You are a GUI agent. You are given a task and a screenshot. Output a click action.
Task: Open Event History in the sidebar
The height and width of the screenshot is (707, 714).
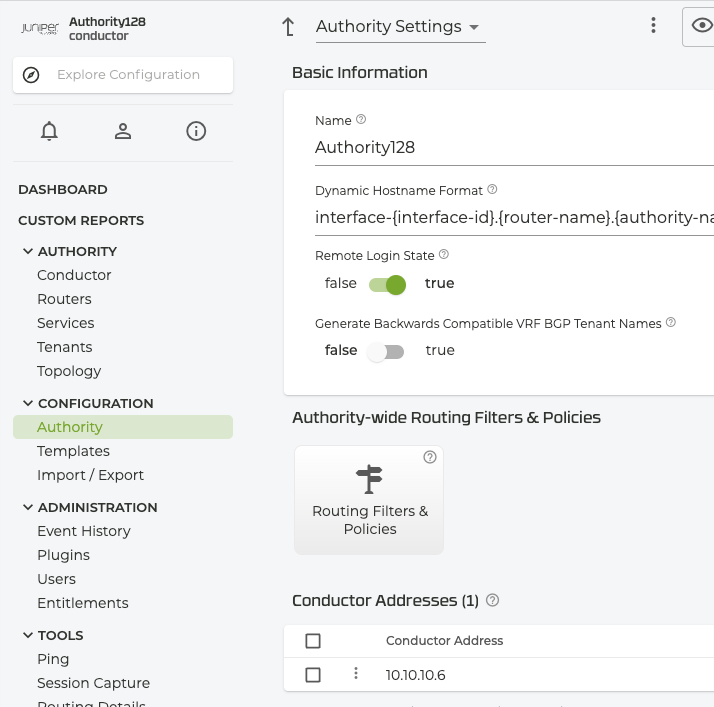84,531
